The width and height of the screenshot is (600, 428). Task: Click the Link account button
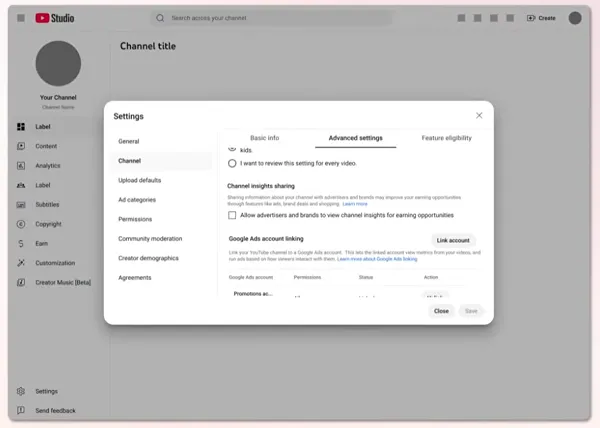tap(452, 241)
